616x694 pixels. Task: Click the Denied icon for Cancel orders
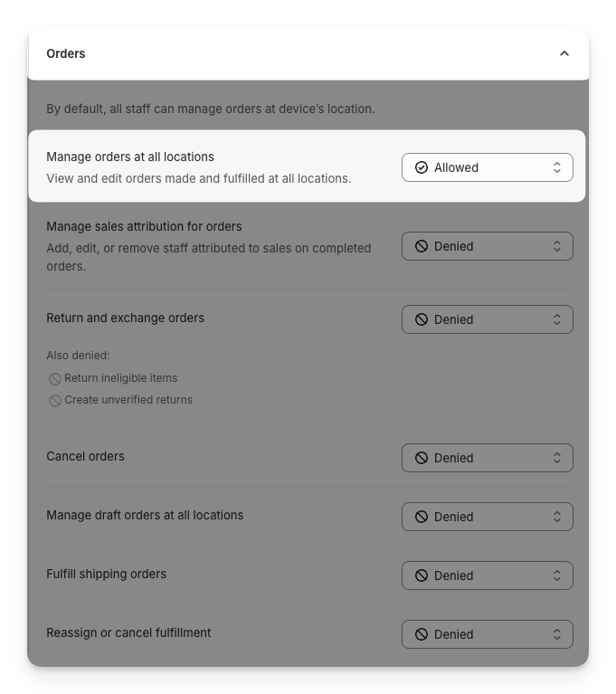coord(422,458)
